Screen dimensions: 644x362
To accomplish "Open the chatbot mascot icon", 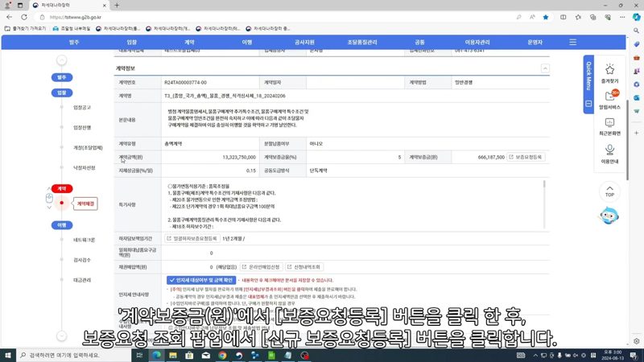I will pyautogui.click(x=609, y=216).
